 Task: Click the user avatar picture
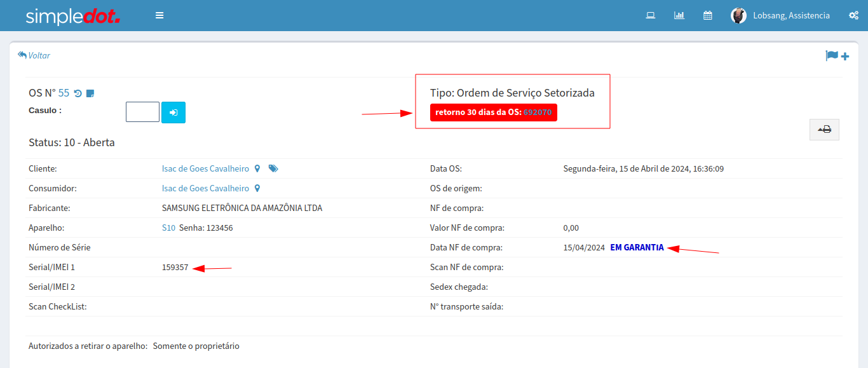(x=738, y=16)
